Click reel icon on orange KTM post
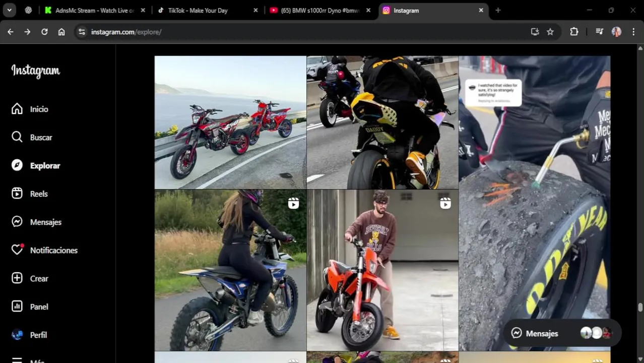The height and width of the screenshot is (363, 644). click(x=445, y=203)
